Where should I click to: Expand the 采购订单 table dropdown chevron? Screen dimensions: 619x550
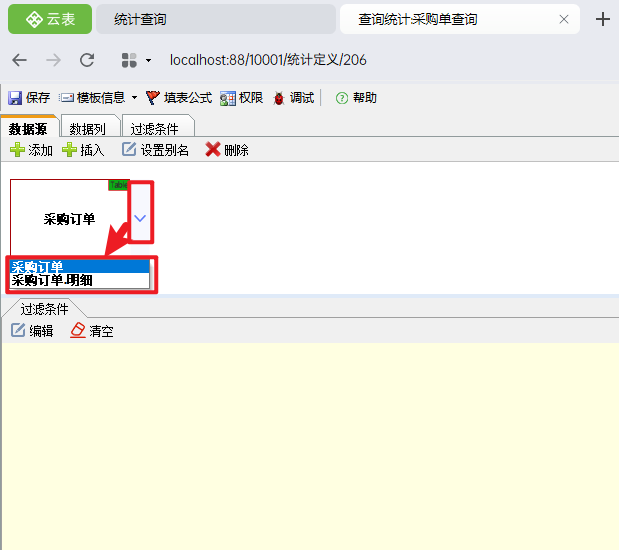[140, 218]
